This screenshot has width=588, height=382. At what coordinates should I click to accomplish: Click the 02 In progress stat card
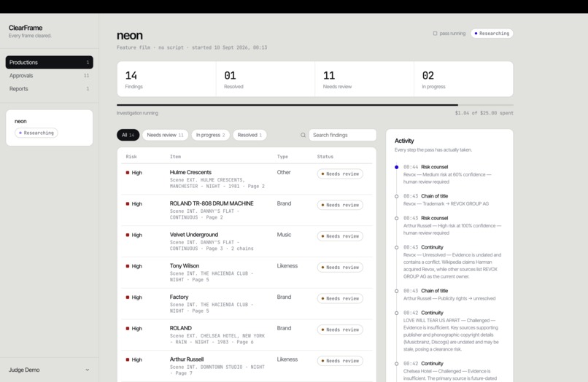pyautogui.click(x=463, y=79)
